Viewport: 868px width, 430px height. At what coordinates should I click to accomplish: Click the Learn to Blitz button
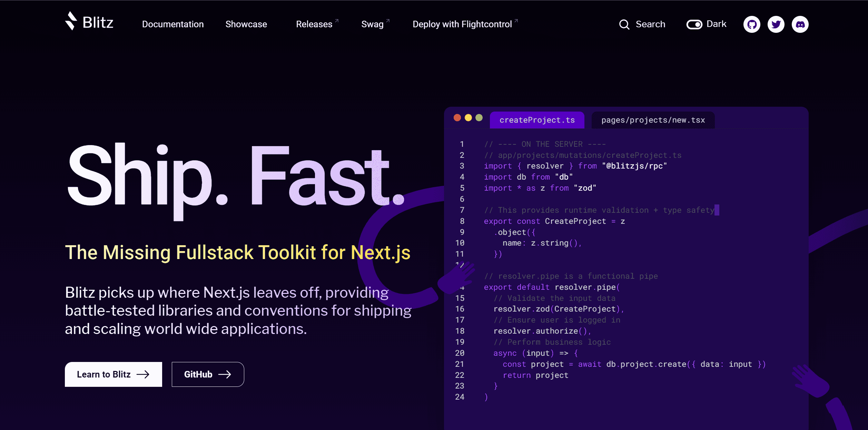(x=114, y=374)
